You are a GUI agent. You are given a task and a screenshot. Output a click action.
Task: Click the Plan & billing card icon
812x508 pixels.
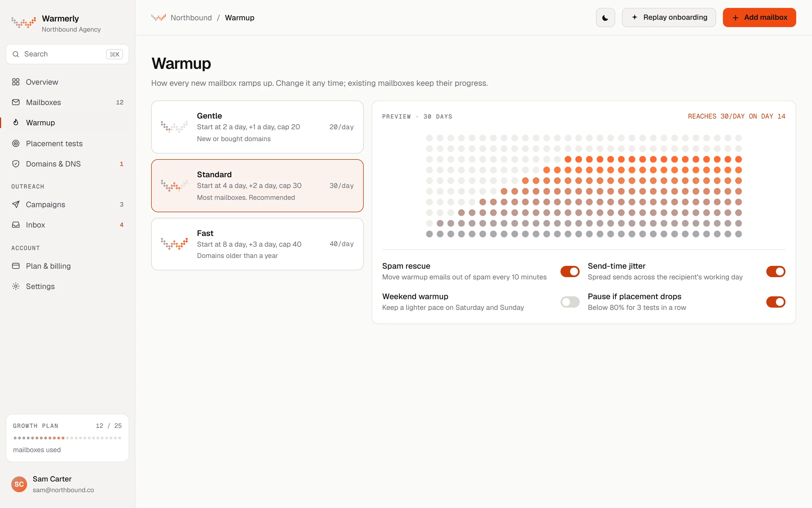pos(16,266)
